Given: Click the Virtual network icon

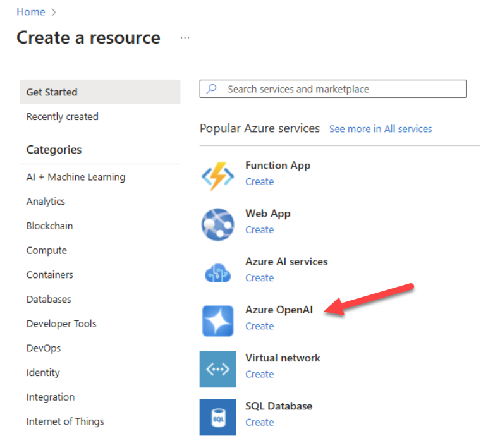Looking at the screenshot, I should [217, 369].
